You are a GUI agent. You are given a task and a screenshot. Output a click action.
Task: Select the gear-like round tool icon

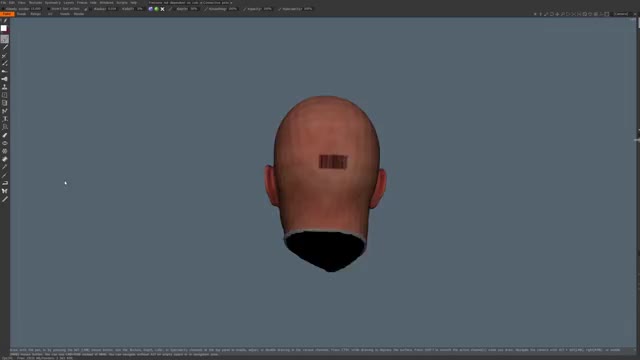(4, 151)
